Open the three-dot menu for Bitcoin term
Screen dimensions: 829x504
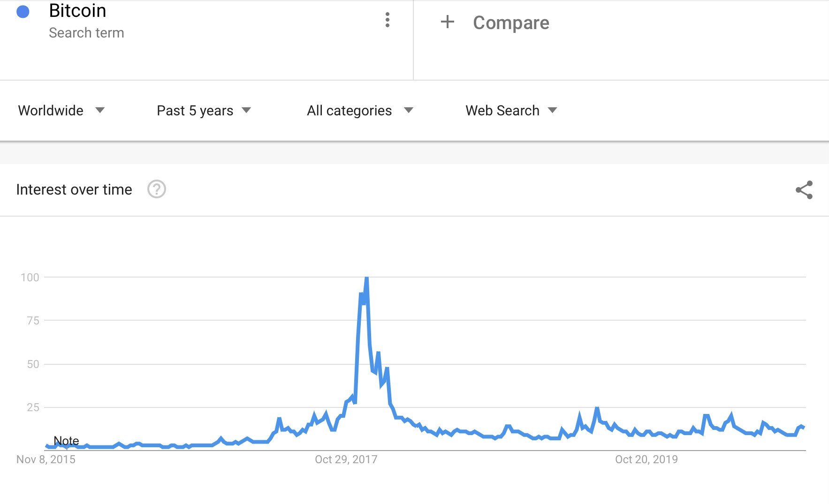coord(387,20)
